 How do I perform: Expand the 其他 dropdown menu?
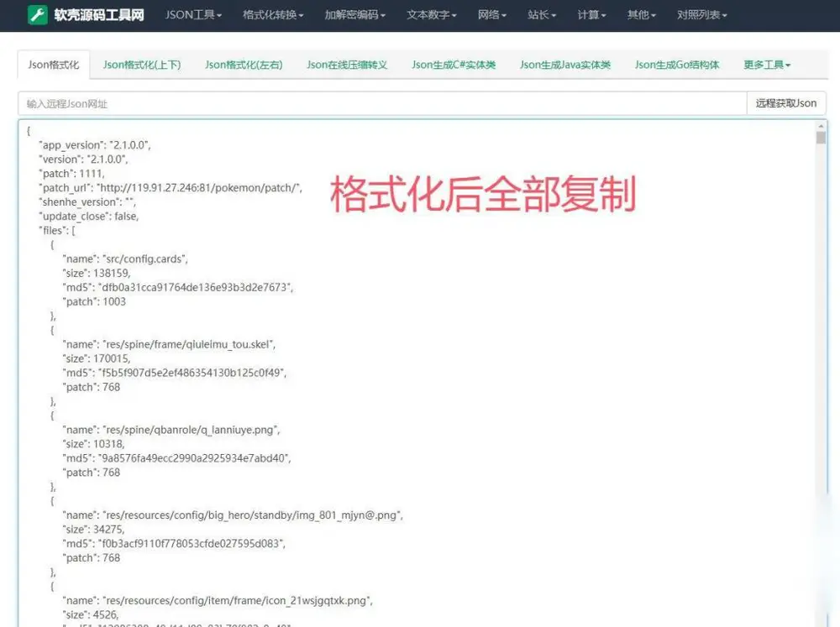pyautogui.click(x=642, y=15)
